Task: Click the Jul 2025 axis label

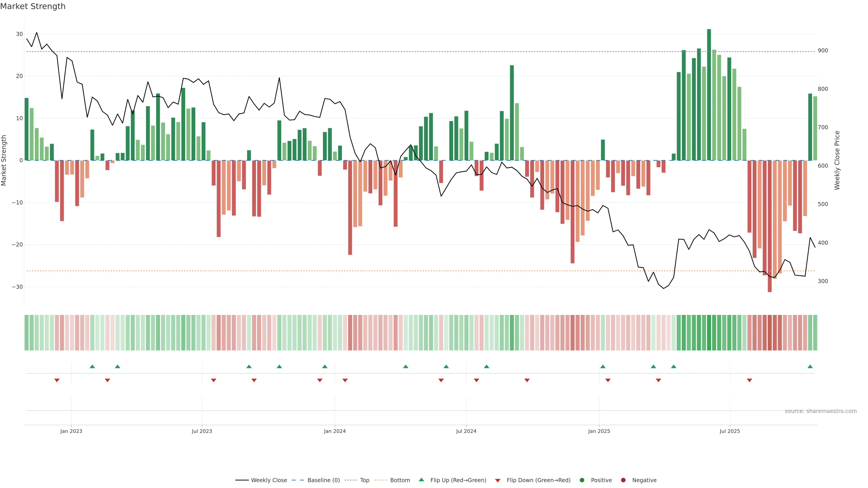Action: (729, 431)
